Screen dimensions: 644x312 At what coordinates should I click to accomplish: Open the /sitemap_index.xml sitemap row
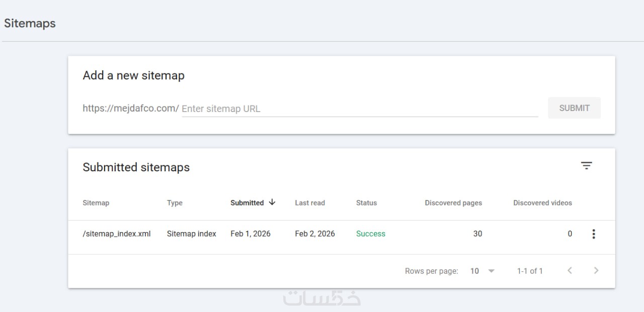click(x=117, y=234)
